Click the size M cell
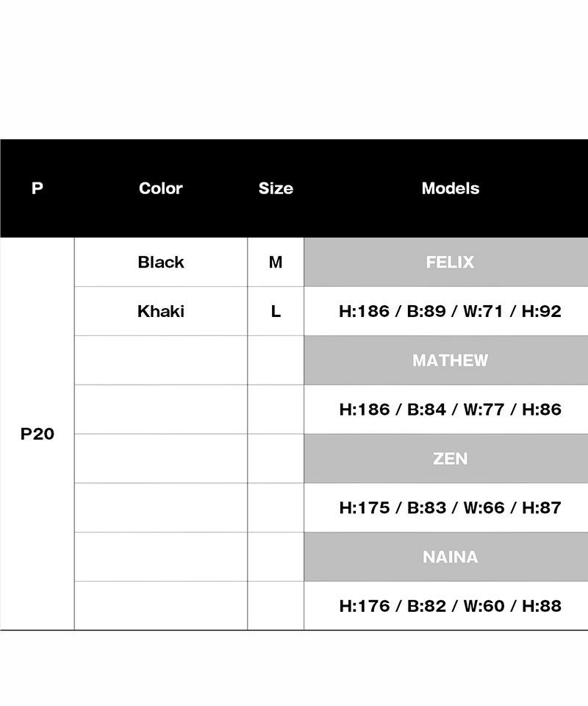This screenshot has width=588, height=706. (x=276, y=262)
